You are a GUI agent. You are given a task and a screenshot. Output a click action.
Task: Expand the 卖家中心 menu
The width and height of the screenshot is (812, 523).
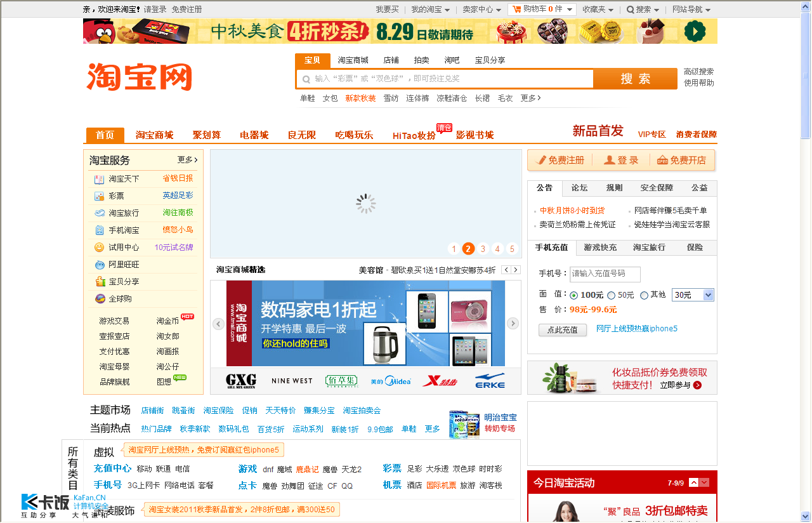(x=481, y=10)
